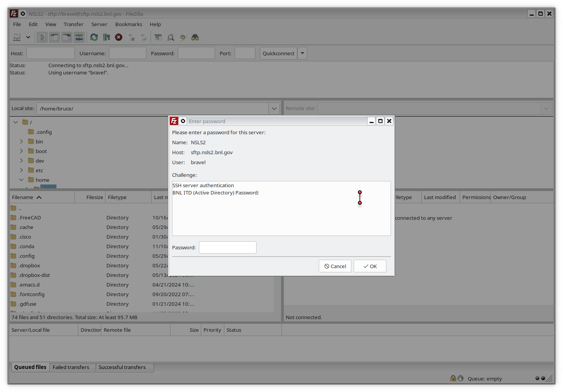Viewport: 563px width, 392px height.
Task: Expand the dev folder tree node
Action: [22, 161]
